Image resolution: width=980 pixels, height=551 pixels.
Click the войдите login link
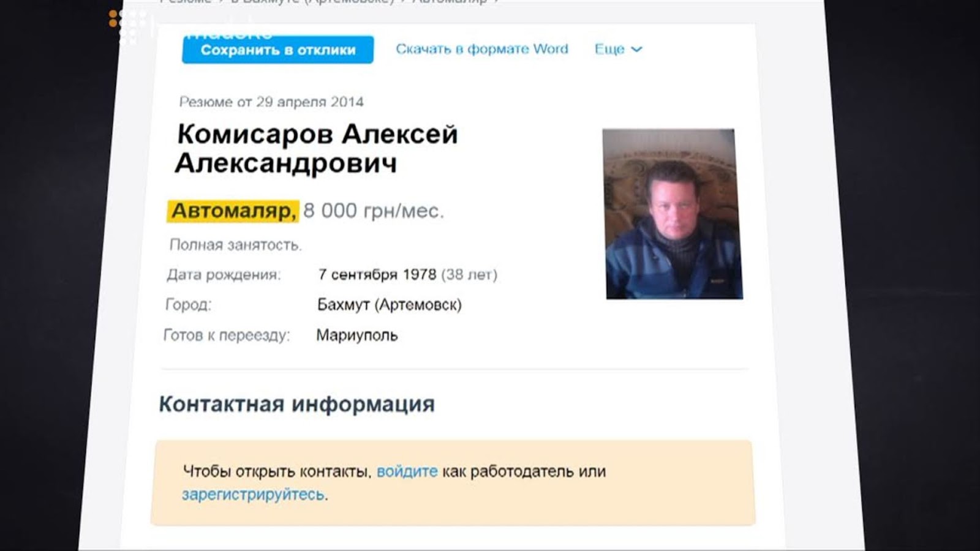point(407,471)
